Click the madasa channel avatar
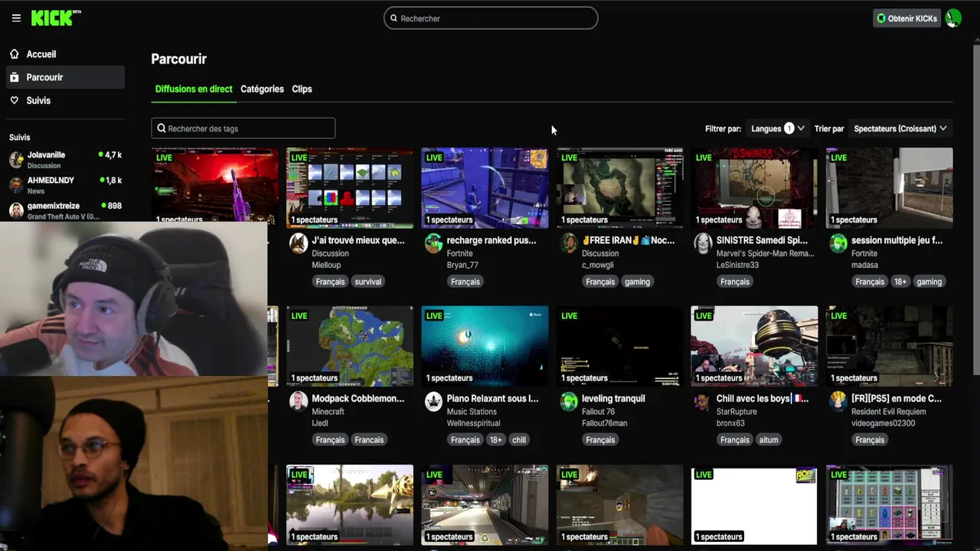 pos(838,243)
